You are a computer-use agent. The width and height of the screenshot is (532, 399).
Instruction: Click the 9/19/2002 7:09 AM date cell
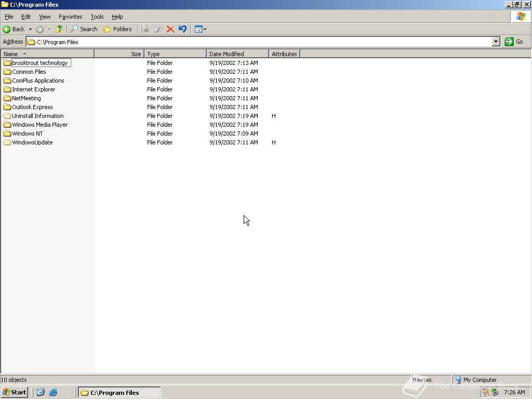coord(234,134)
